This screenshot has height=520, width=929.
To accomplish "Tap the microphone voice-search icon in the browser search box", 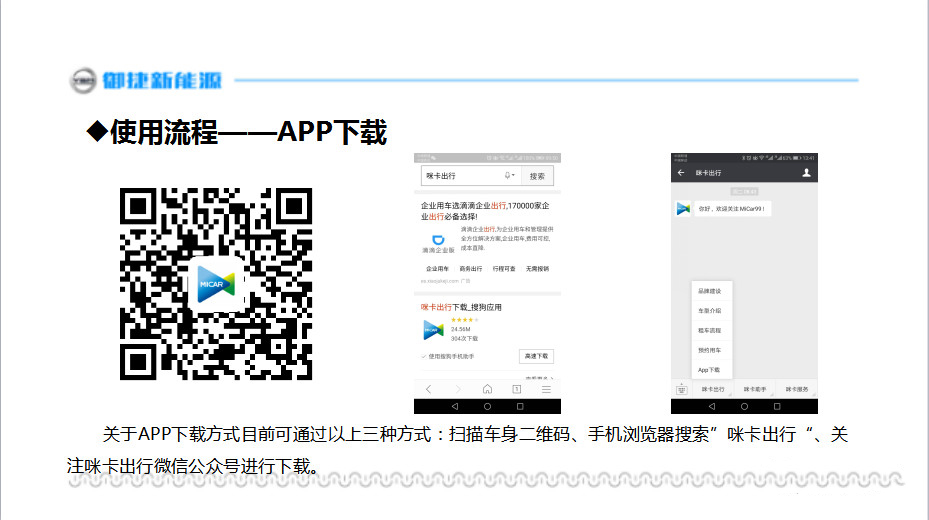I will [x=508, y=176].
